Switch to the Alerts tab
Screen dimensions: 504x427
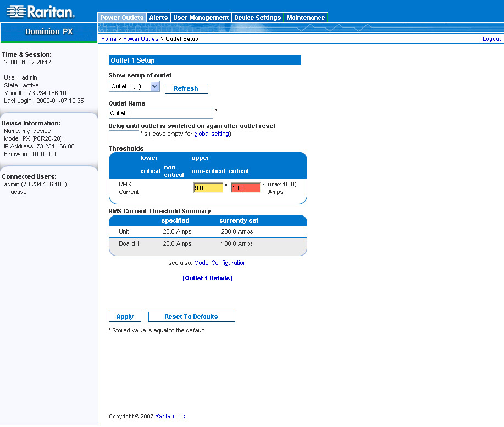point(159,18)
